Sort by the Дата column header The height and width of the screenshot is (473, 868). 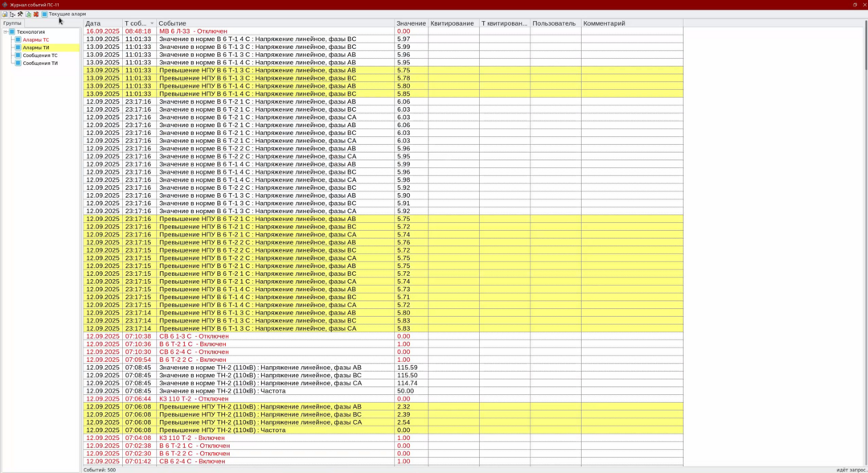pyautogui.click(x=103, y=23)
